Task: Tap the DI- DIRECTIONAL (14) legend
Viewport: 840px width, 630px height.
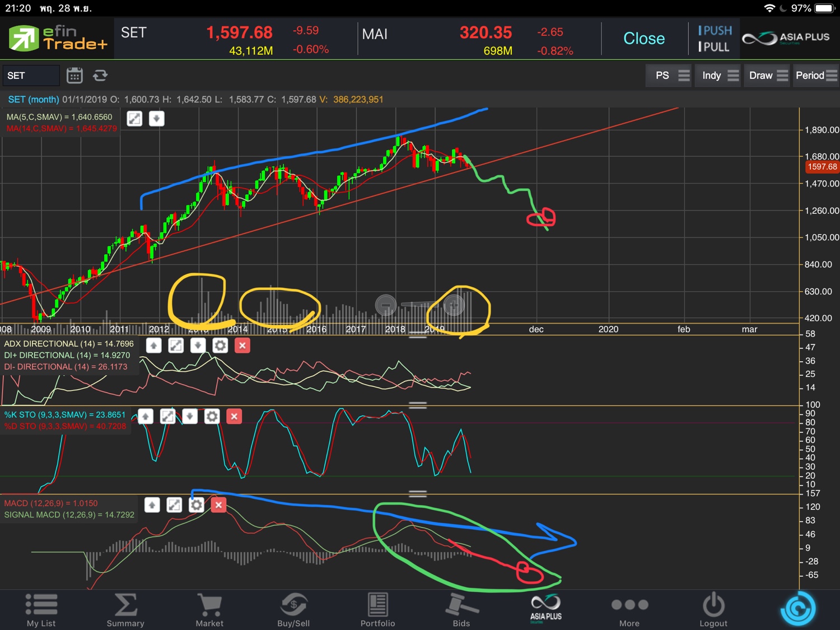Action: (x=66, y=367)
